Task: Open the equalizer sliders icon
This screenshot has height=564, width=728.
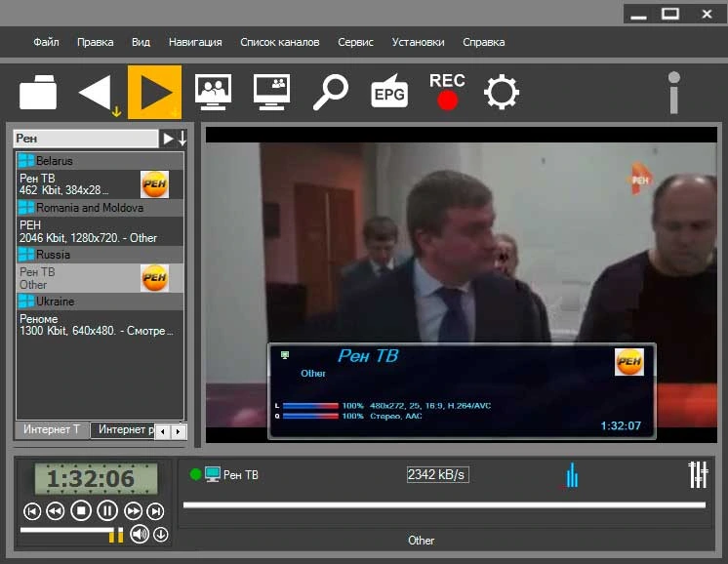Action: click(698, 474)
